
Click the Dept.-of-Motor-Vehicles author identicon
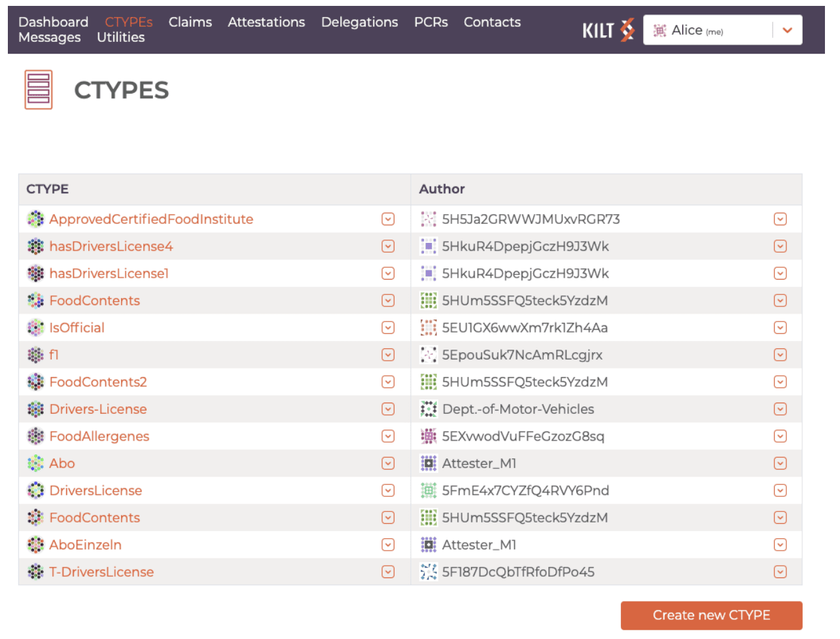pos(429,409)
